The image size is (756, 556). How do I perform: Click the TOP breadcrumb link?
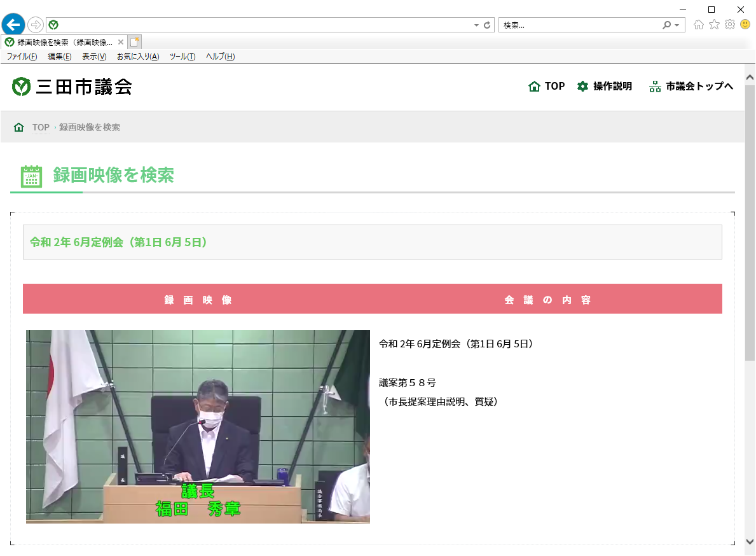[41, 127]
